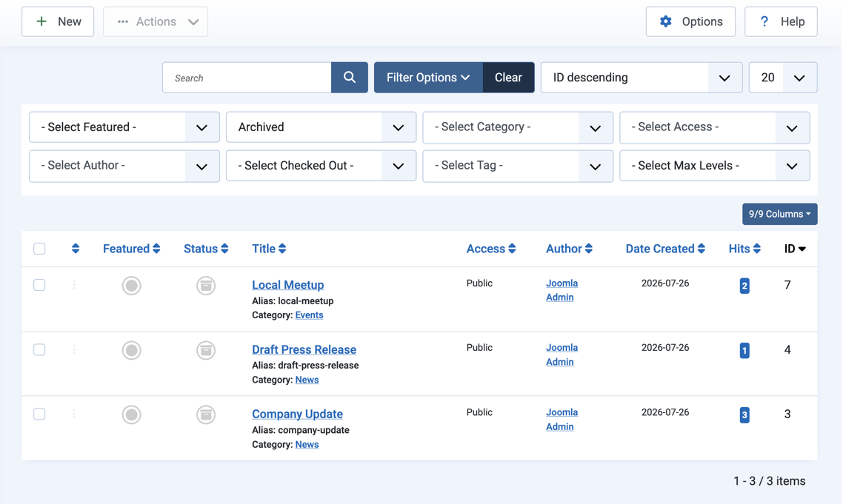Open the Archived status filter dropdown
Image resolution: width=843 pixels, height=504 pixels.
321,127
